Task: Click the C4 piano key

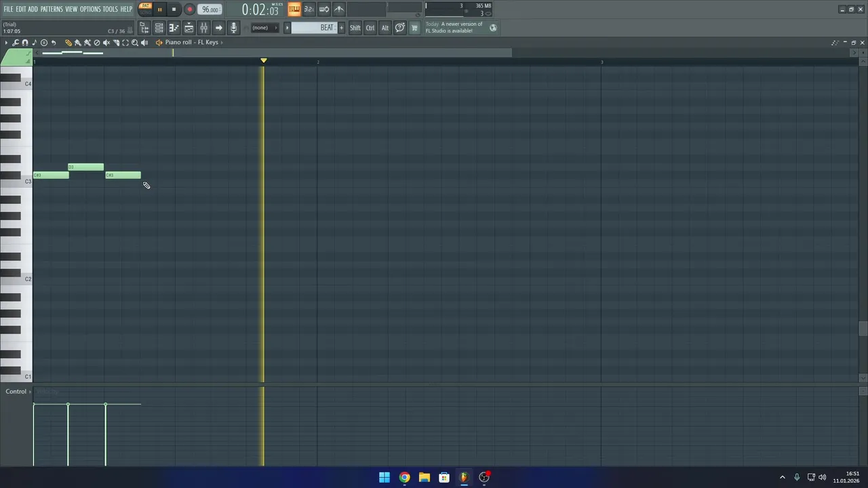Action: (16, 83)
